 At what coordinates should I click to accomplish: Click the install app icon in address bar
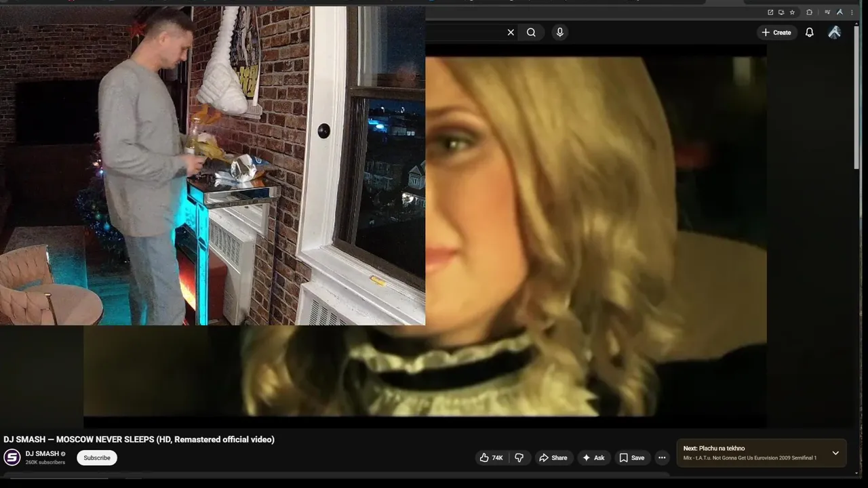click(781, 12)
